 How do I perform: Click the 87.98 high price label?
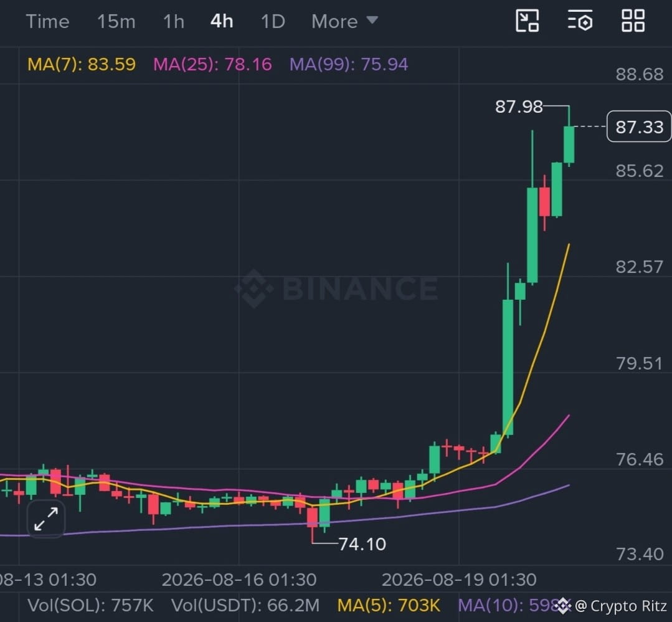519,107
